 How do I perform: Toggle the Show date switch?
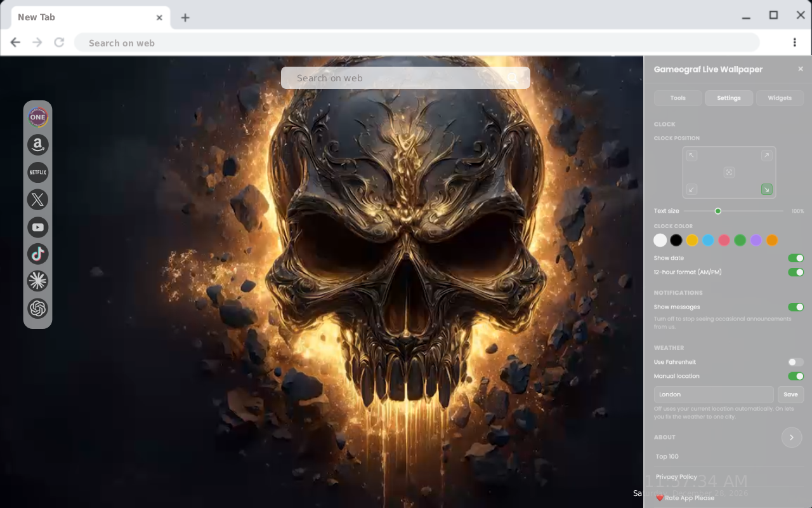click(x=796, y=258)
